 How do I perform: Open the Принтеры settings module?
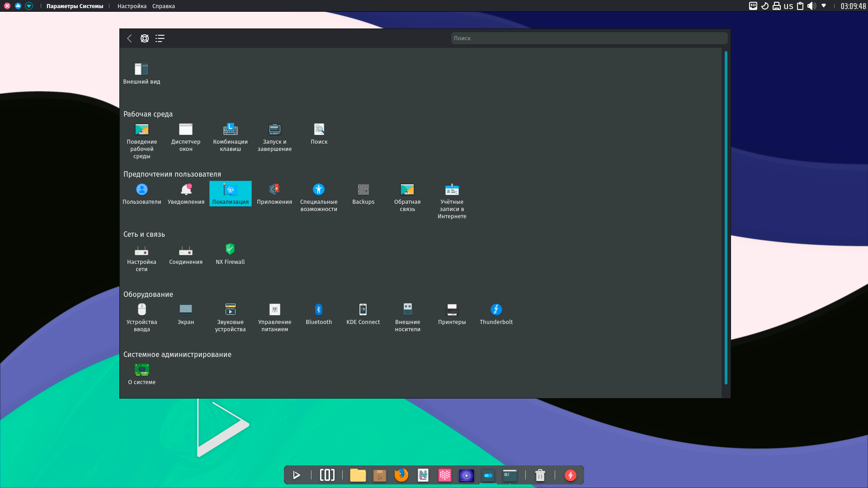452,314
